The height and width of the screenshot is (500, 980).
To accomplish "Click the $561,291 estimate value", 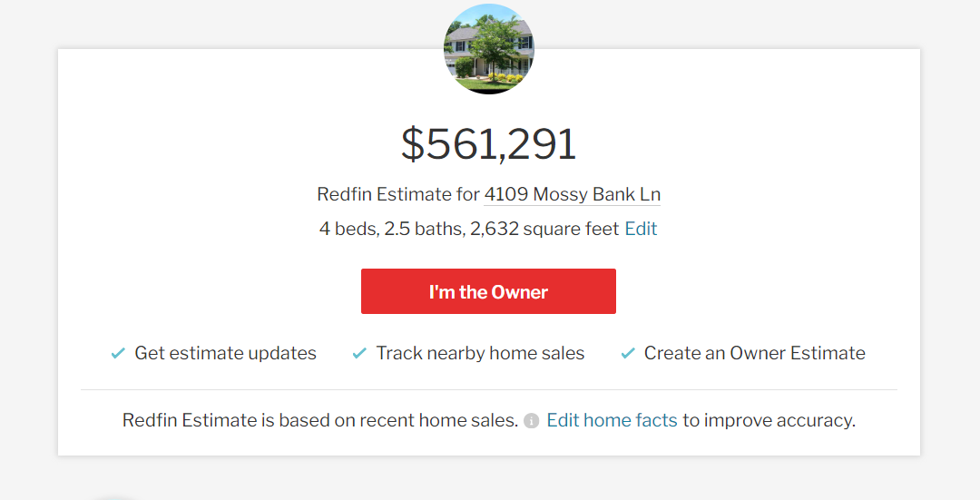I will click(x=489, y=144).
